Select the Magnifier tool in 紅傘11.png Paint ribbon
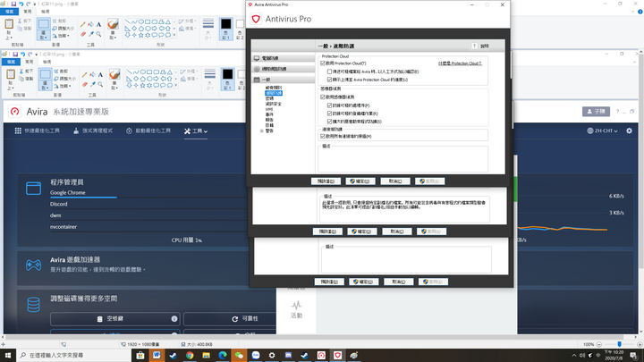The image size is (644, 362). point(98,34)
